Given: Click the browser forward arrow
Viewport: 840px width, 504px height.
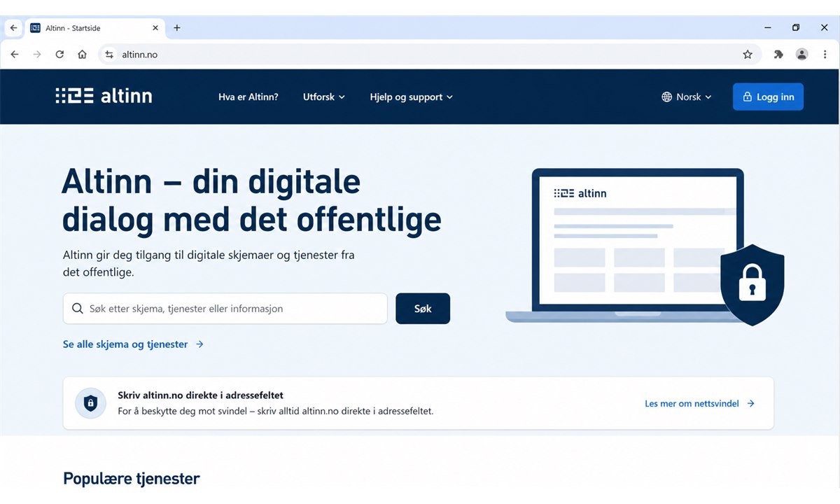Looking at the screenshot, I should click(37, 55).
